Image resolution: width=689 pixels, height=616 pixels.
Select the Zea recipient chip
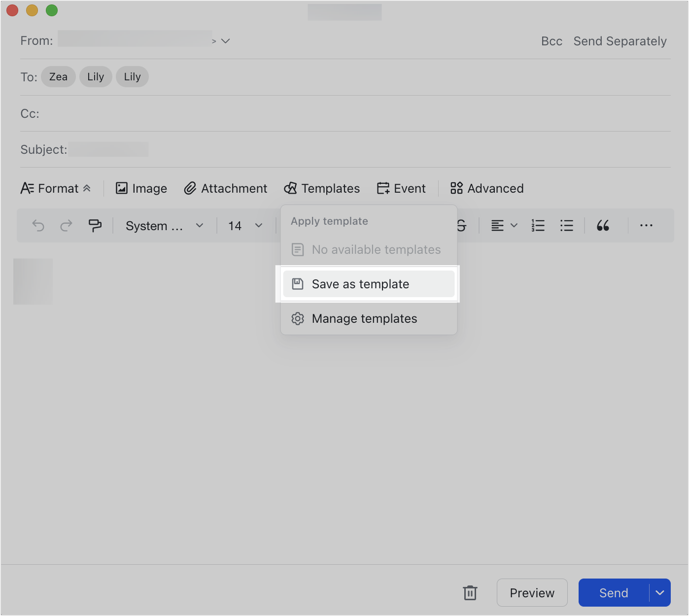click(58, 77)
